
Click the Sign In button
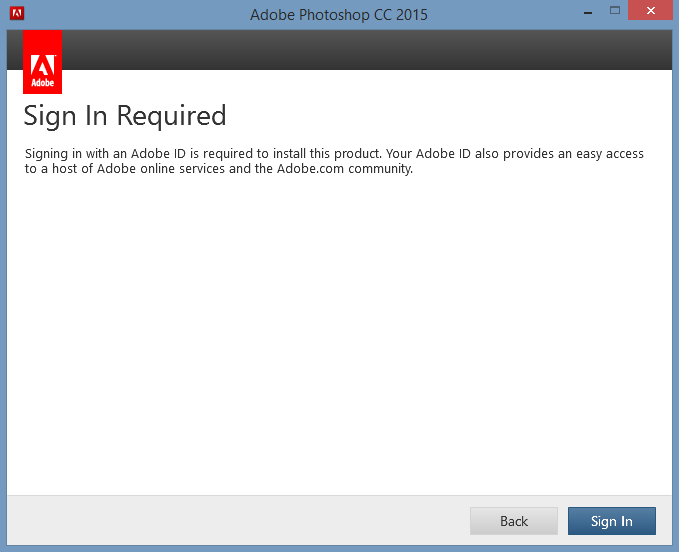click(x=612, y=521)
